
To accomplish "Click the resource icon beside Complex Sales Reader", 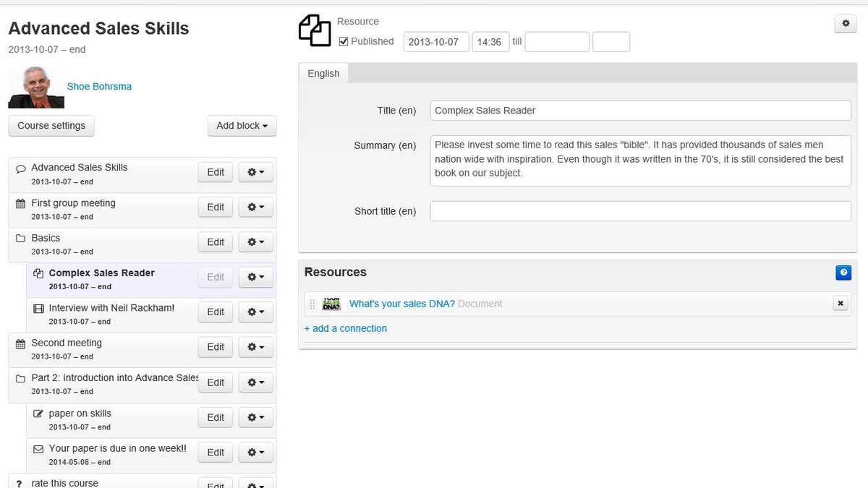I will tap(38, 273).
